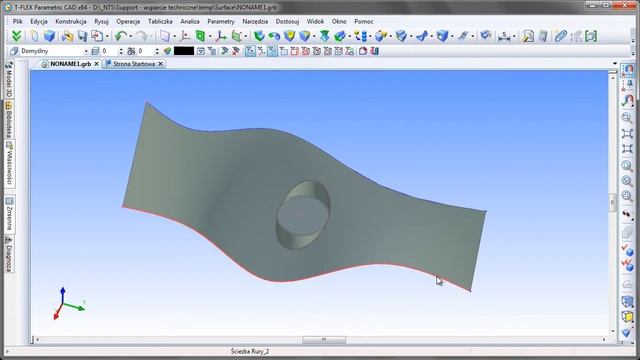640x360 pixels.
Task: Open the Plik menu
Action: (x=17, y=21)
